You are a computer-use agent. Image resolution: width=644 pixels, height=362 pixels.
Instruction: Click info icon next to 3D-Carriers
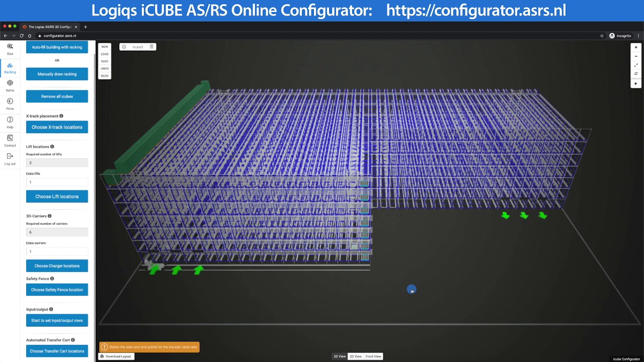[49, 216]
